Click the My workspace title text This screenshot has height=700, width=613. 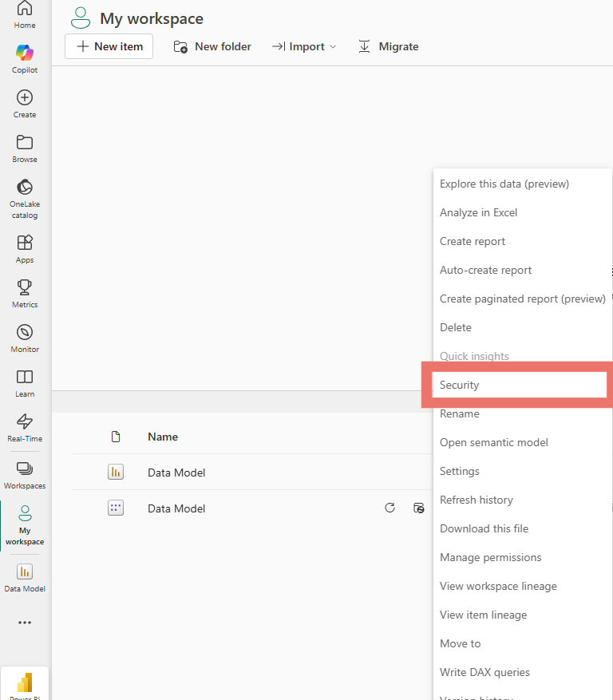point(152,18)
